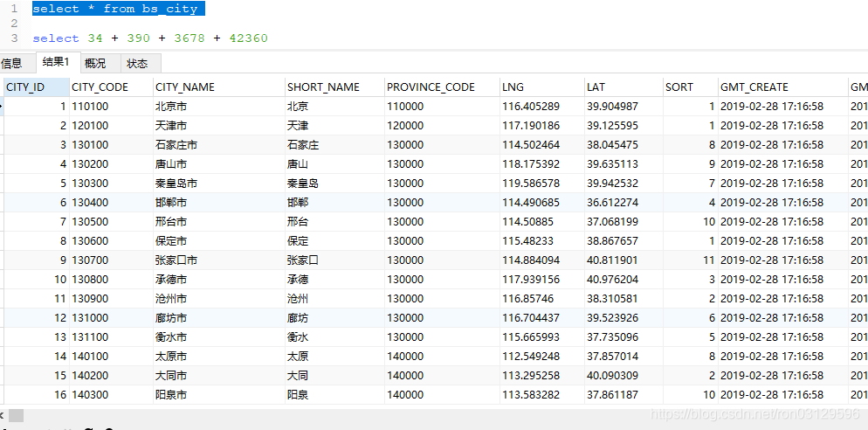Screen dimensions: 868x430
Task: Select city code cell 110100
Action: coord(111,107)
